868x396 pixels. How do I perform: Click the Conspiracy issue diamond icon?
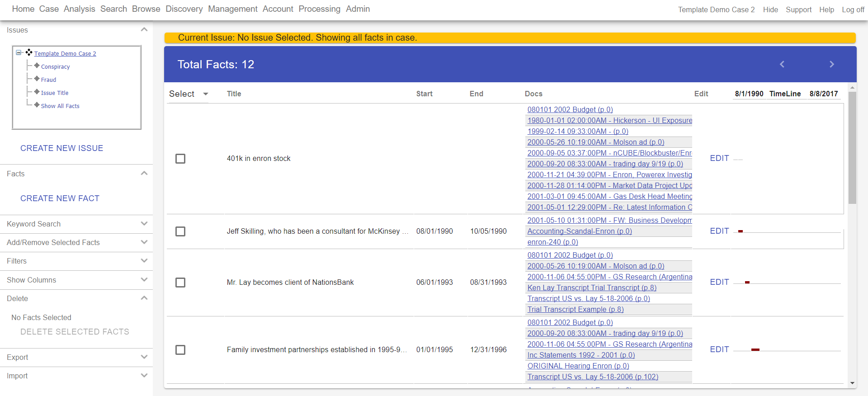tap(37, 66)
